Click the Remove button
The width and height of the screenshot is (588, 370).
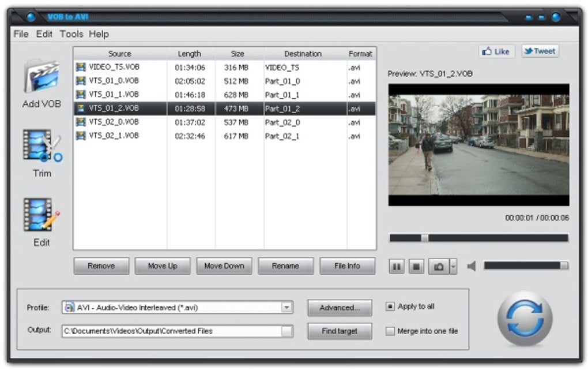pyautogui.click(x=101, y=266)
